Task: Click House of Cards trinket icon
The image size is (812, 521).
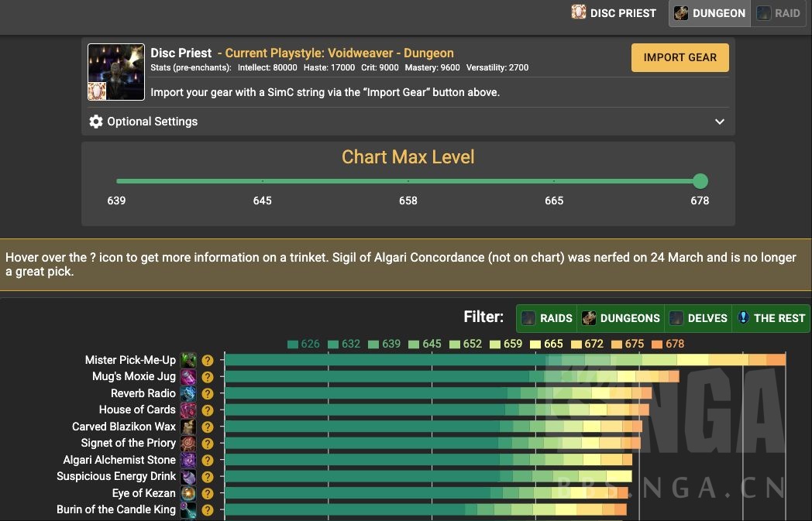Action: 188,410
